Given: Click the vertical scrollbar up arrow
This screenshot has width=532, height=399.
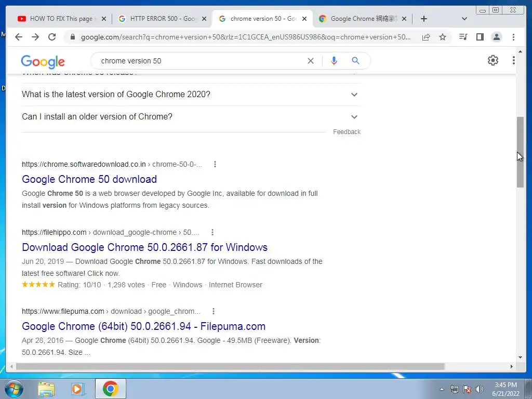Looking at the screenshot, I should coord(520,51).
